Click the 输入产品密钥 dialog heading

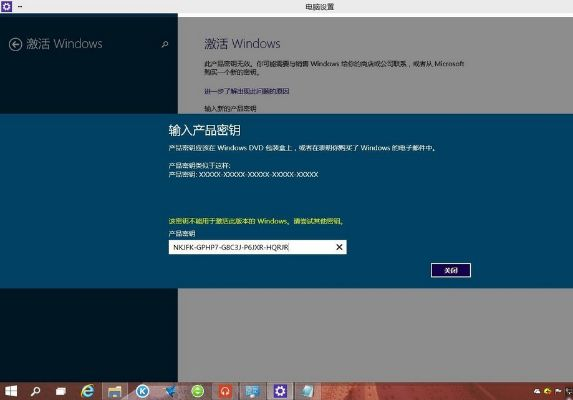click(x=205, y=130)
